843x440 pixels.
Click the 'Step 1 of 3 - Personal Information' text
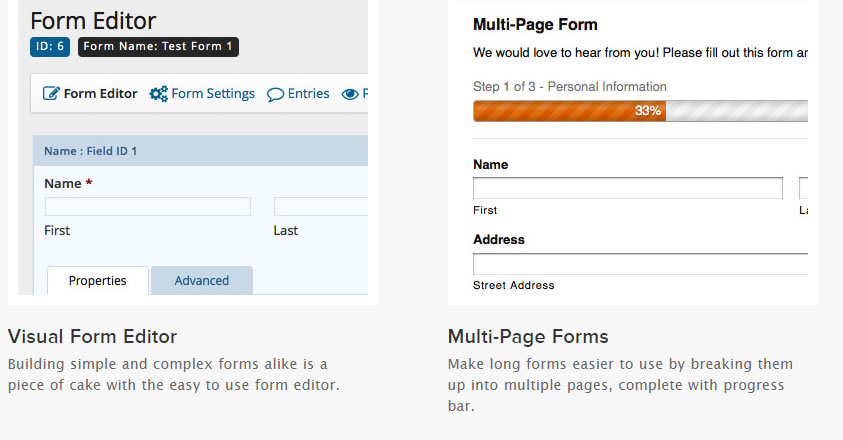(570, 87)
